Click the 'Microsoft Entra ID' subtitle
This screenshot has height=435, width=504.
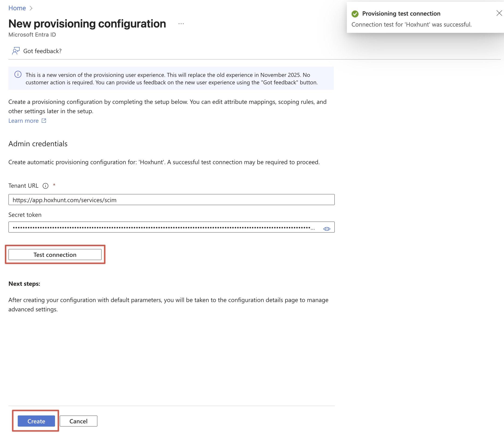point(32,35)
